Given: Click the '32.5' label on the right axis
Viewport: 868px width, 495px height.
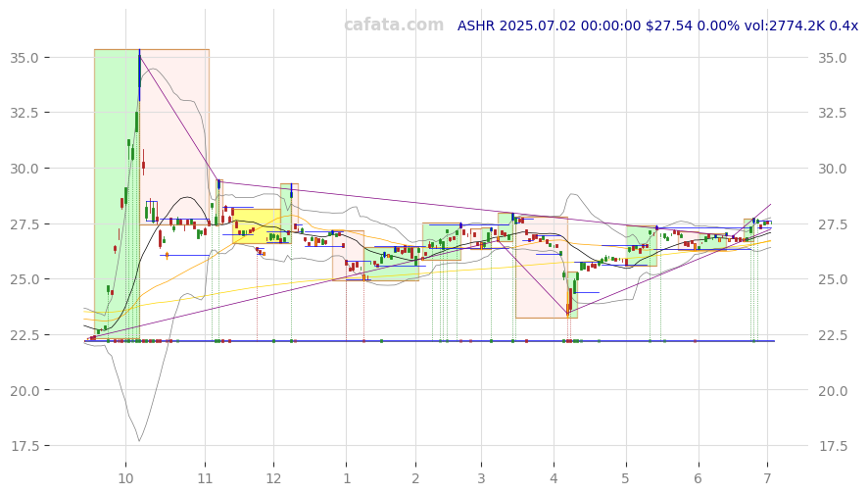Looking at the screenshot, I should (833, 113).
